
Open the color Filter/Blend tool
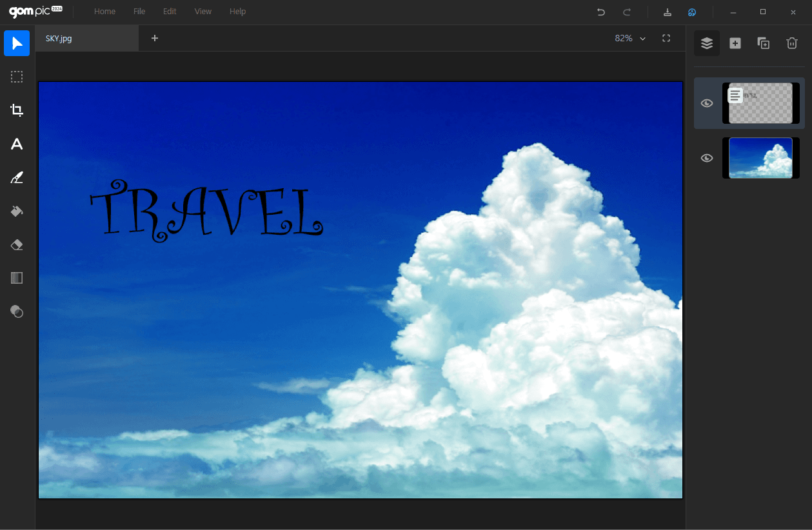tap(17, 311)
